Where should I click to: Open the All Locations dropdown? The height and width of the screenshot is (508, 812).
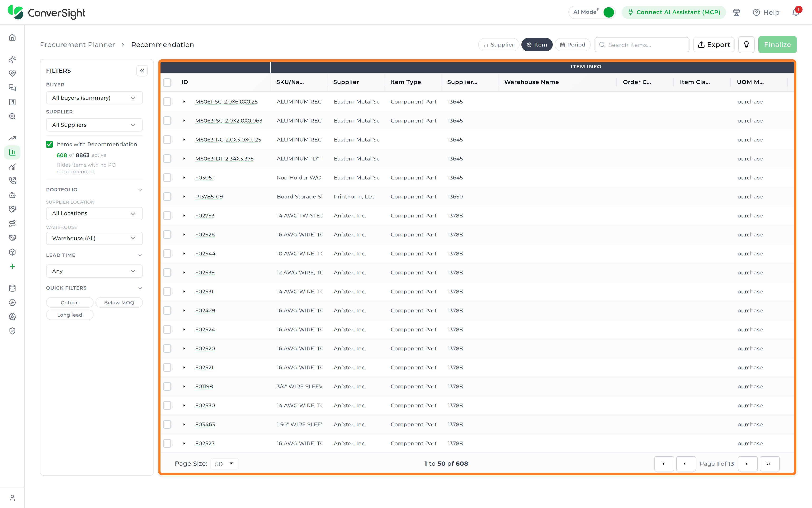pyautogui.click(x=94, y=213)
